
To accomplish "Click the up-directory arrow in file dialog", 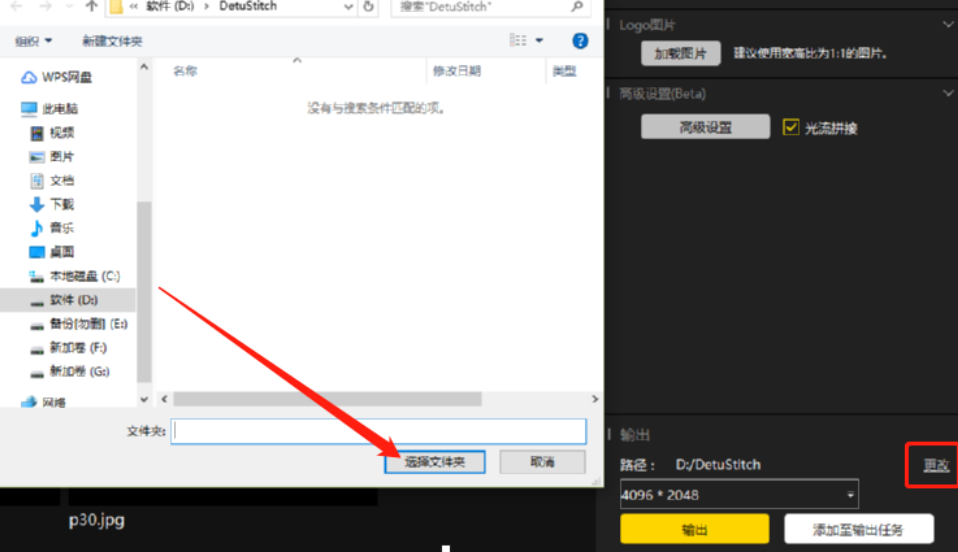I will [92, 6].
